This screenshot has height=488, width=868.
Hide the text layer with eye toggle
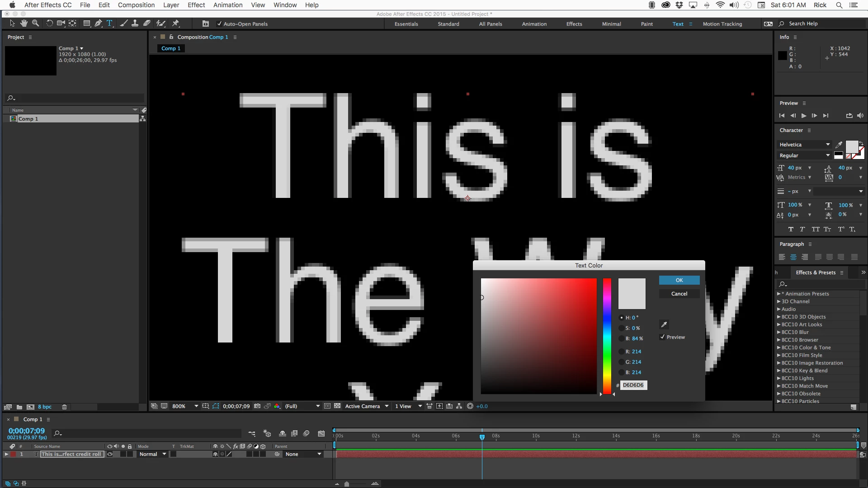click(109, 454)
